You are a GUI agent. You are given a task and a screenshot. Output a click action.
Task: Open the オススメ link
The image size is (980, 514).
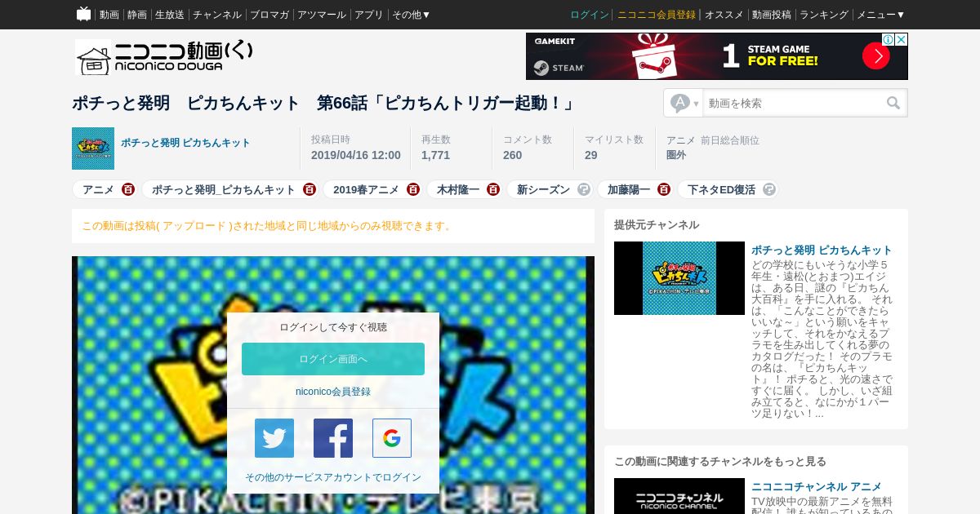(x=724, y=15)
